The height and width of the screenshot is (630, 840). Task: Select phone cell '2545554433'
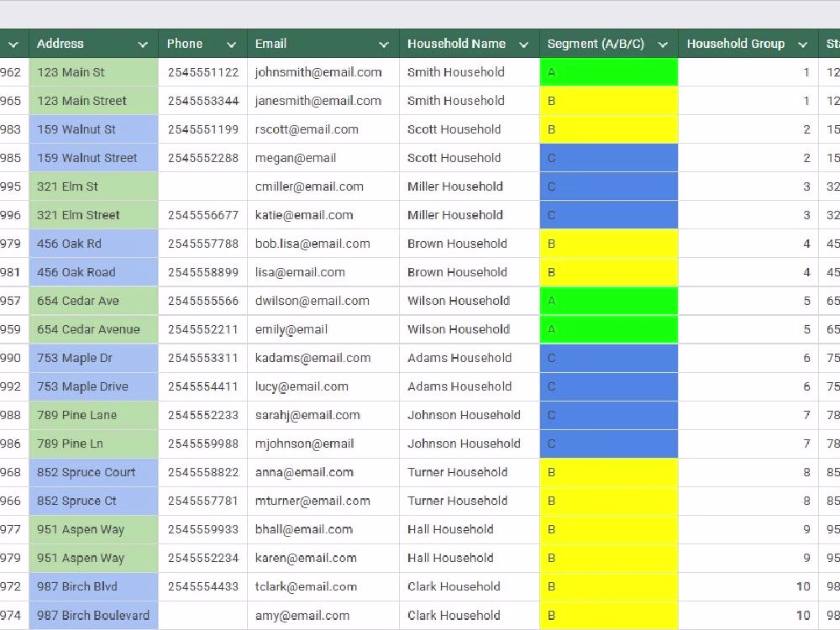click(203, 586)
